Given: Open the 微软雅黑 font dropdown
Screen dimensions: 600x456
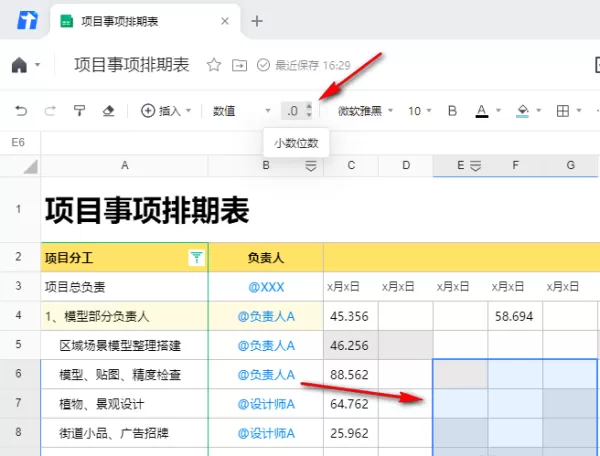Looking at the screenshot, I should click(x=365, y=111).
